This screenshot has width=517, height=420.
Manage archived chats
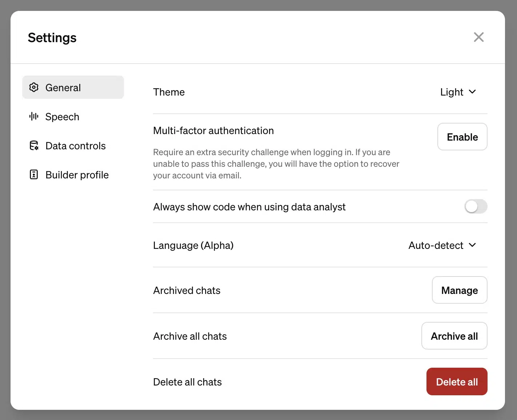(460, 290)
